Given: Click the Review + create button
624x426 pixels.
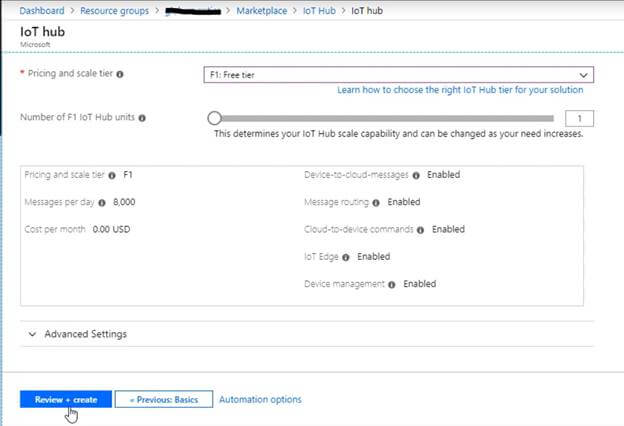Looking at the screenshot, I should click(66, 399).
